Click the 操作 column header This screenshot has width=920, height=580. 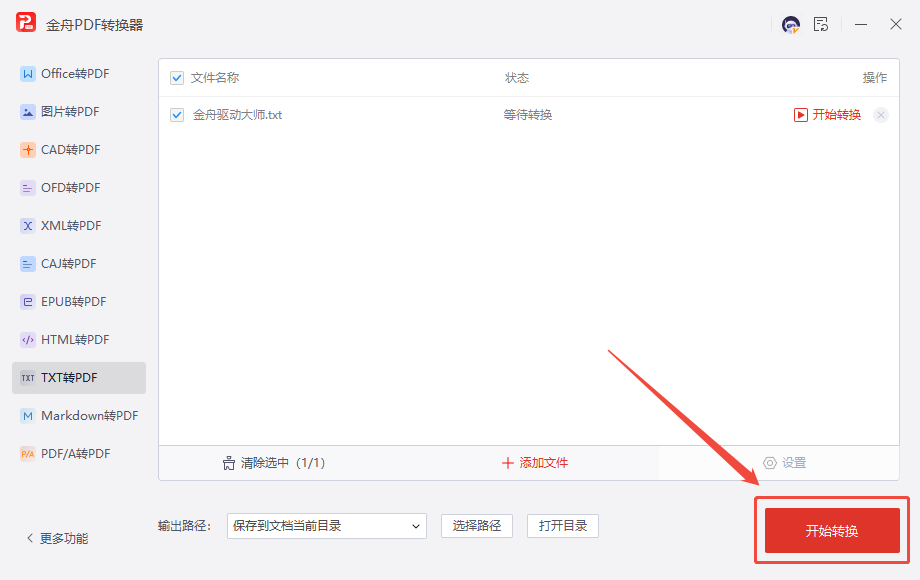(875, 78)
